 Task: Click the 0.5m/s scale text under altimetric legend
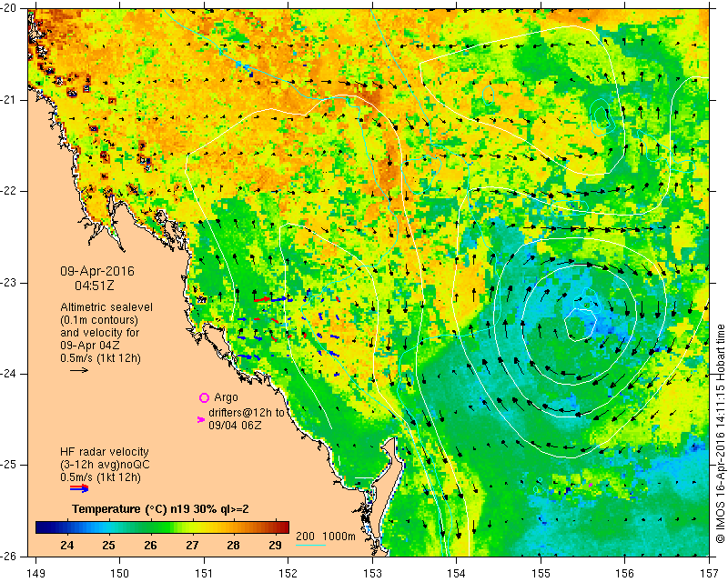(x=100, y=358)
